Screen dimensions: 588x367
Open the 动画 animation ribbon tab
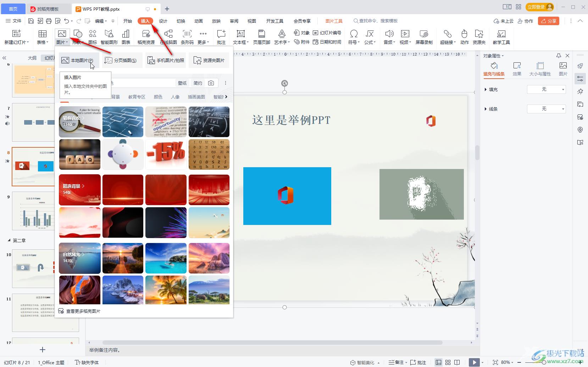pos(199,21)
